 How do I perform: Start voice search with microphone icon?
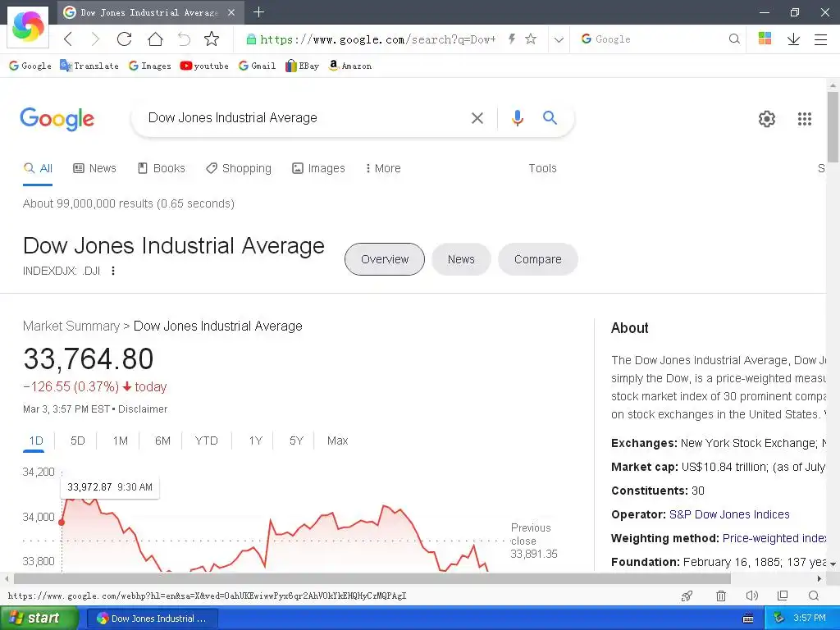pos(518,118)
